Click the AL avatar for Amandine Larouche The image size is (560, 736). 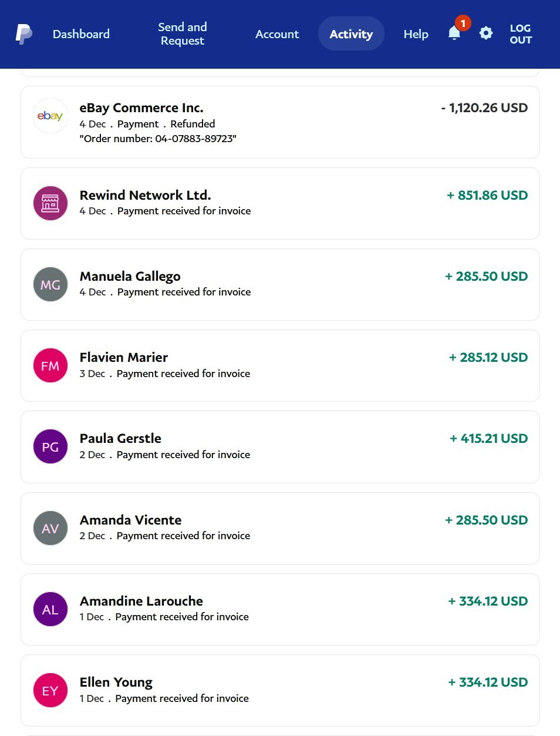pyautogui.click(x=50, y=609)
